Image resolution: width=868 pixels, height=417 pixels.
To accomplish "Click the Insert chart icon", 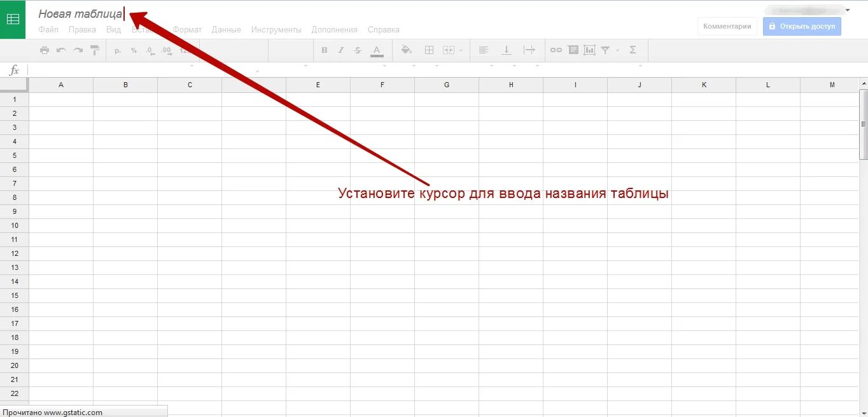I will pos(590,50).
